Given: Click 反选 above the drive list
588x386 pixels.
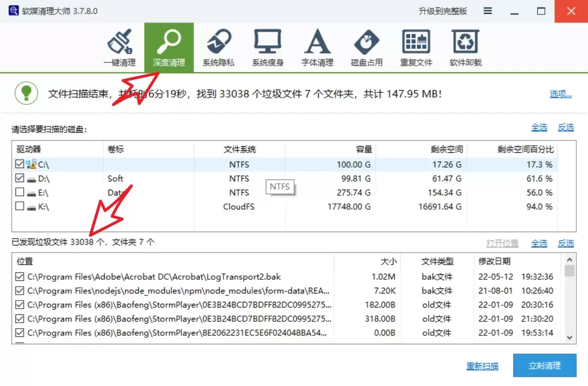Looking at the screenshot, I should click(566, 128).
